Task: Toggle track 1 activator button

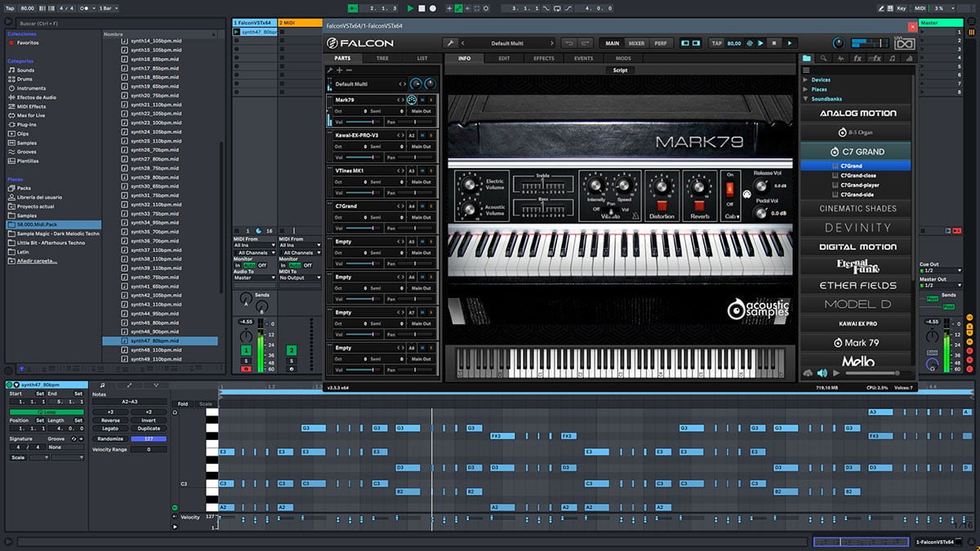Action: point(245,350)
